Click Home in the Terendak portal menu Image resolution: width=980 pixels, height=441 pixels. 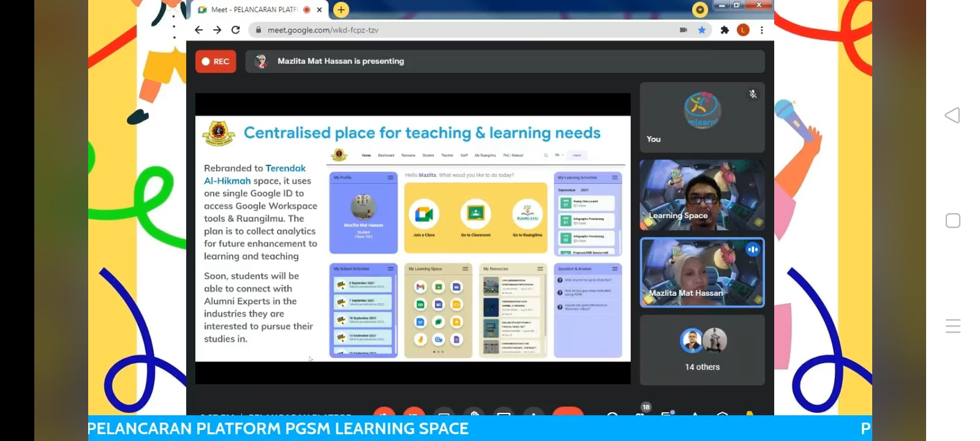[x=366, y=156]
